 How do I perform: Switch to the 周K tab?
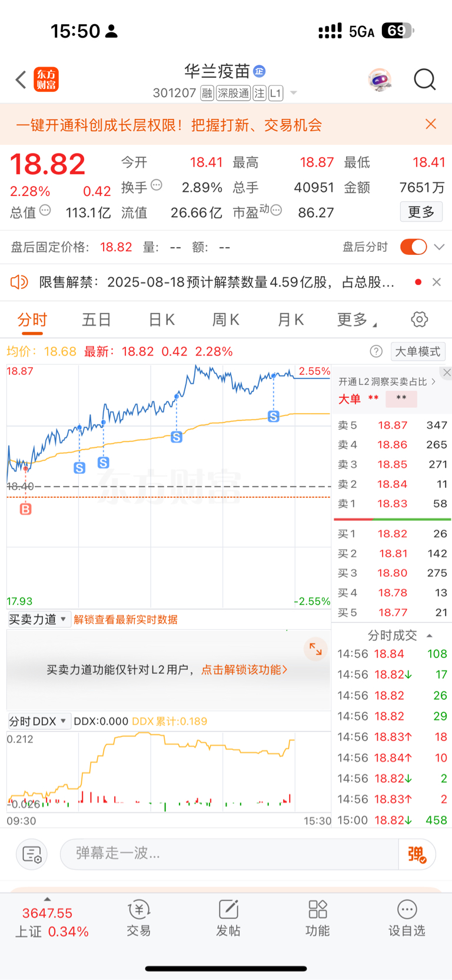[225, 320]
